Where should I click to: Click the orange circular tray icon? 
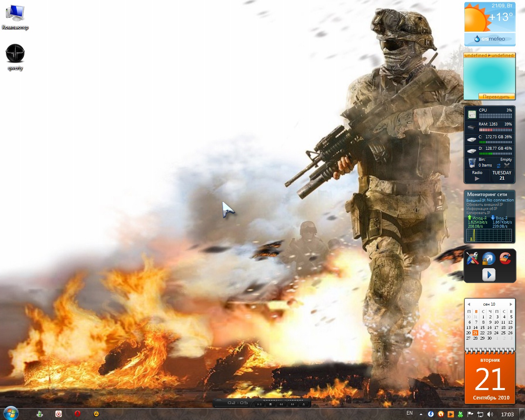point(441,414)
